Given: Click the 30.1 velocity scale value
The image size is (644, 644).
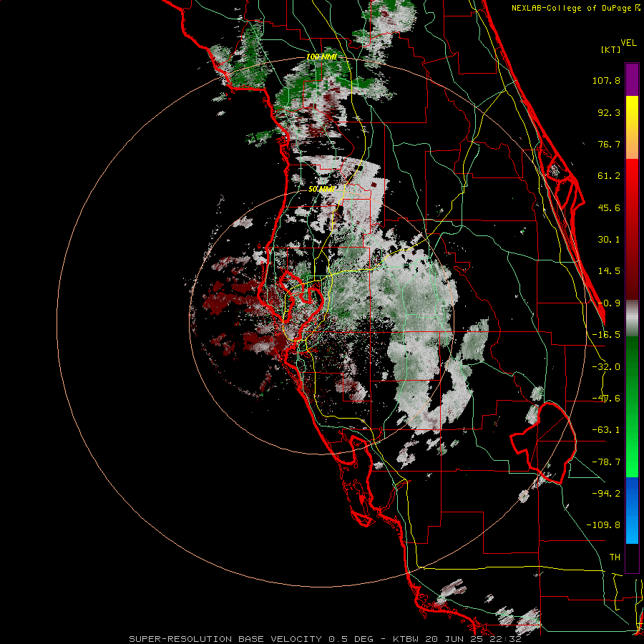Looking at the screenshot, I should (x=609, y=240).
